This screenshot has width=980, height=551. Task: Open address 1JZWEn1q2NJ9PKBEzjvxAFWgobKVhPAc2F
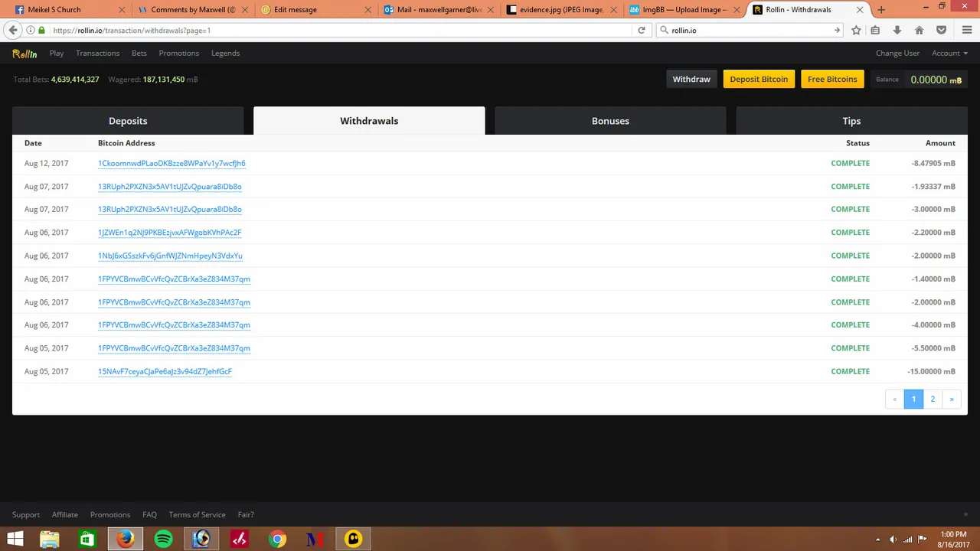pos(169,233)
